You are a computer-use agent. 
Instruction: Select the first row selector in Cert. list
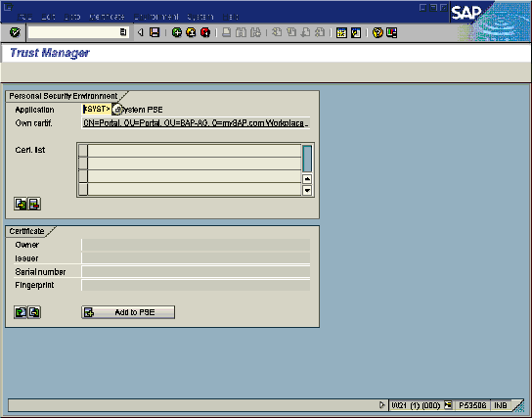point(83,151)
